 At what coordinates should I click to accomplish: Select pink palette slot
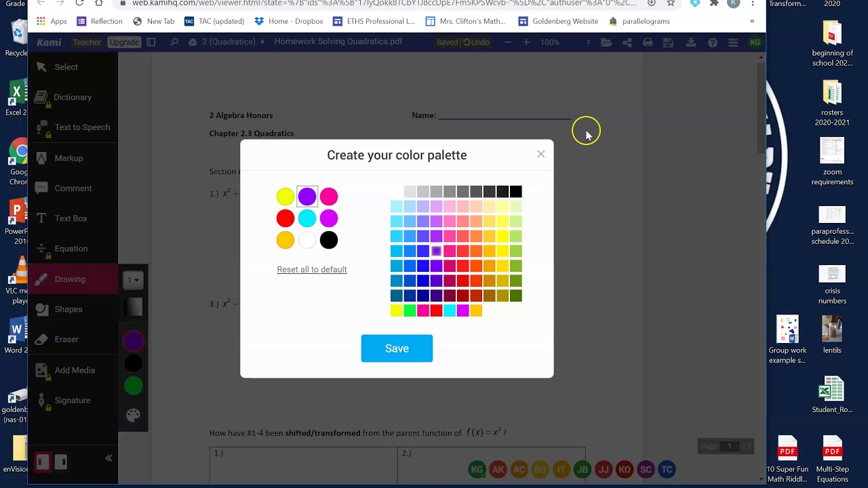329,197
